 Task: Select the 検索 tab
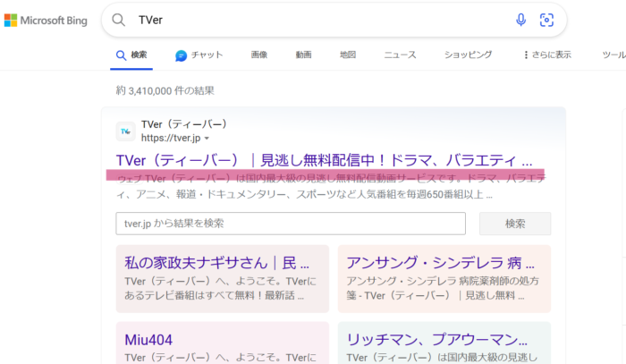point(131,55)
